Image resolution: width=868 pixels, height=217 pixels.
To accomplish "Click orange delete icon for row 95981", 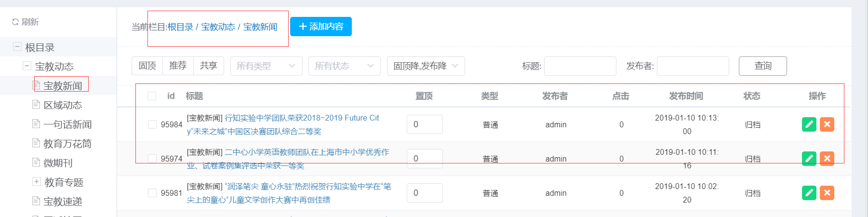I will point(827,193).
